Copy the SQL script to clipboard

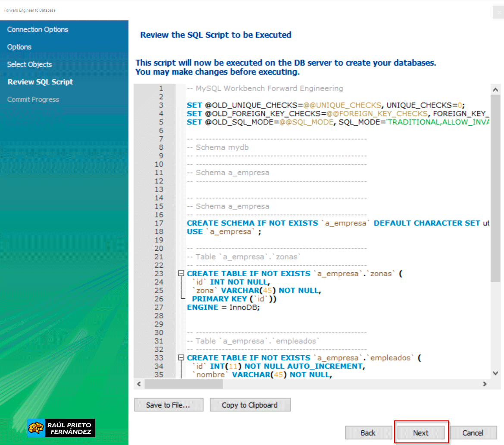[x=250, y=405]
